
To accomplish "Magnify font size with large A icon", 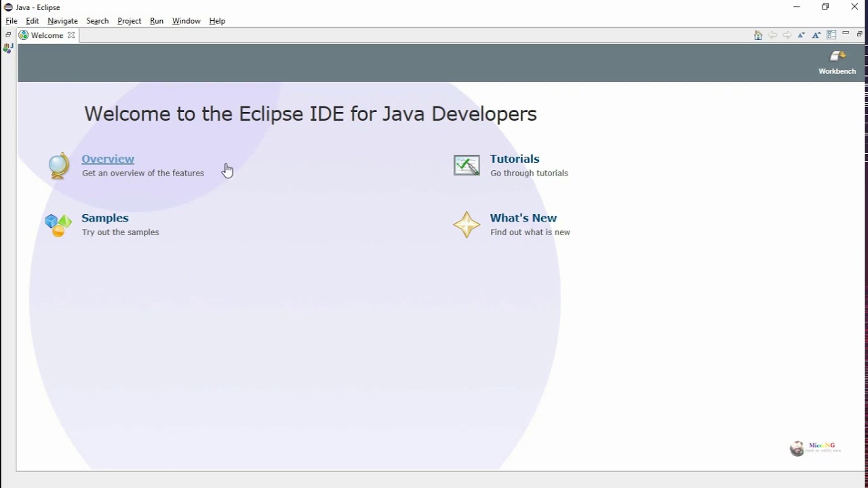I will (x=816, y=35).
